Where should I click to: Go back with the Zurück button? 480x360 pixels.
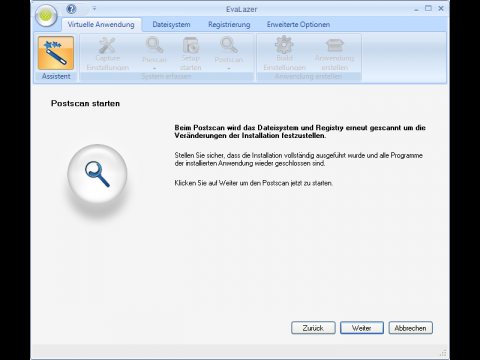[313, 328]
